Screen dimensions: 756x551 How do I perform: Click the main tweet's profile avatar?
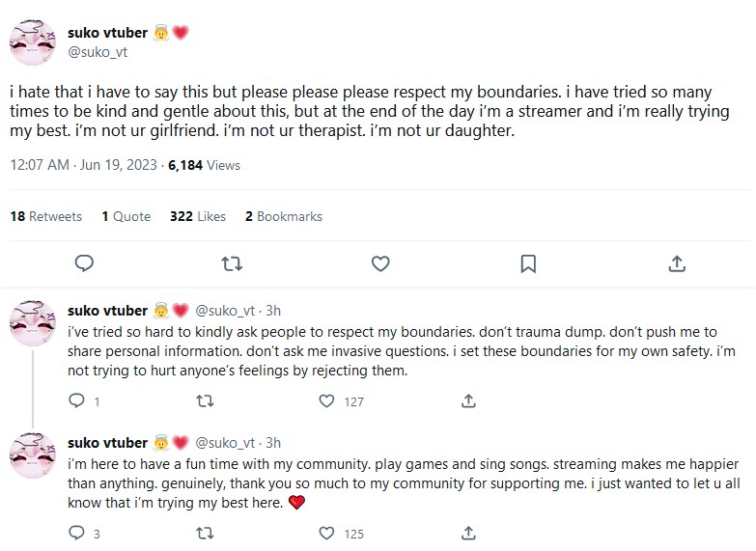point(33,43)
